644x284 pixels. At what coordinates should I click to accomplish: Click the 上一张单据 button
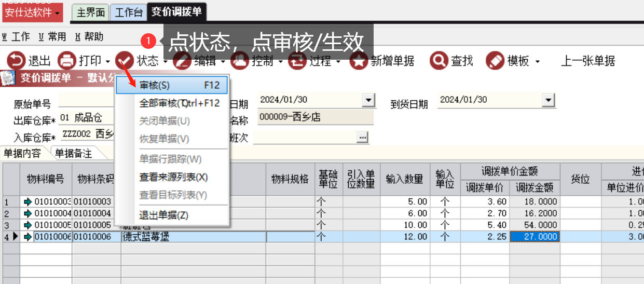[588, 61]
